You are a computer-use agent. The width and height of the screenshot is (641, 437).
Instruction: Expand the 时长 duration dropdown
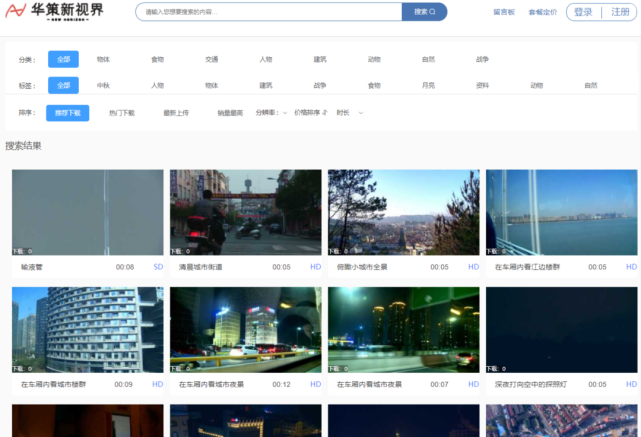coord(350,113)
